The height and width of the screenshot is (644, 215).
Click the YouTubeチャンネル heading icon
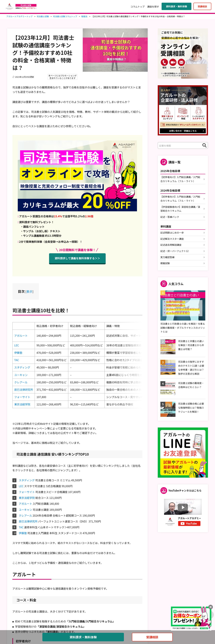(x=163, y=491)
